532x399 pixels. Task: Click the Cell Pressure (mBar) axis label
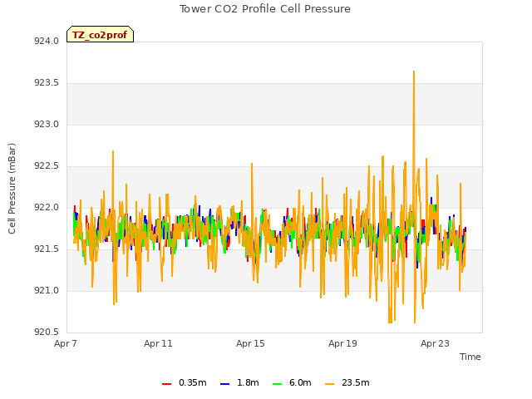pos(12,189)
